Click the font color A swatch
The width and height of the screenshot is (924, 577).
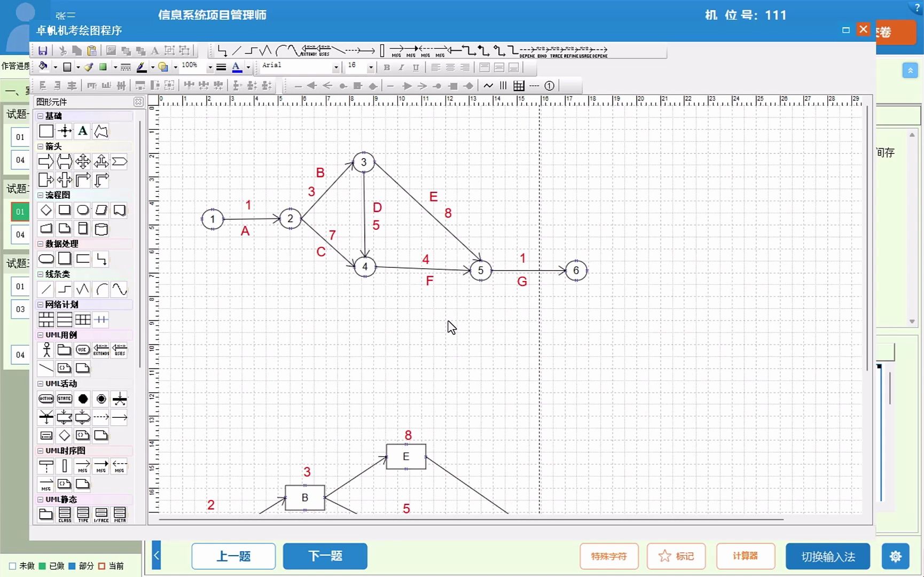coord(237,67)
